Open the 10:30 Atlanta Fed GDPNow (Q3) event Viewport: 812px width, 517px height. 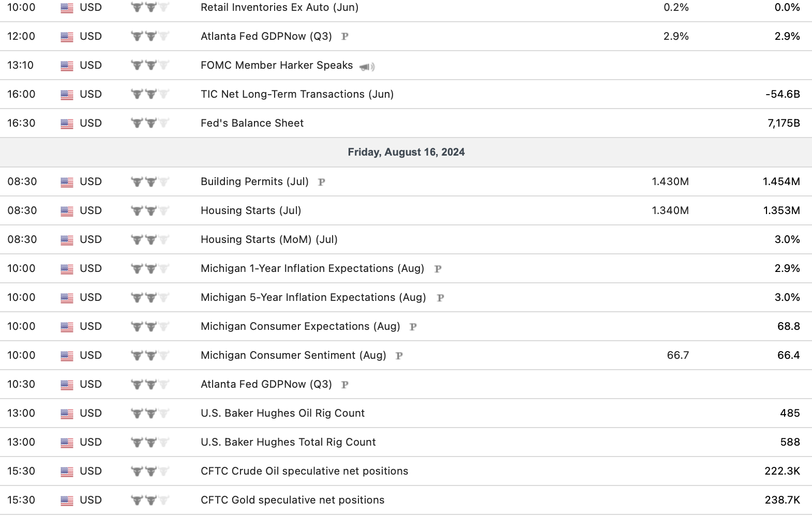click(266, 384)
